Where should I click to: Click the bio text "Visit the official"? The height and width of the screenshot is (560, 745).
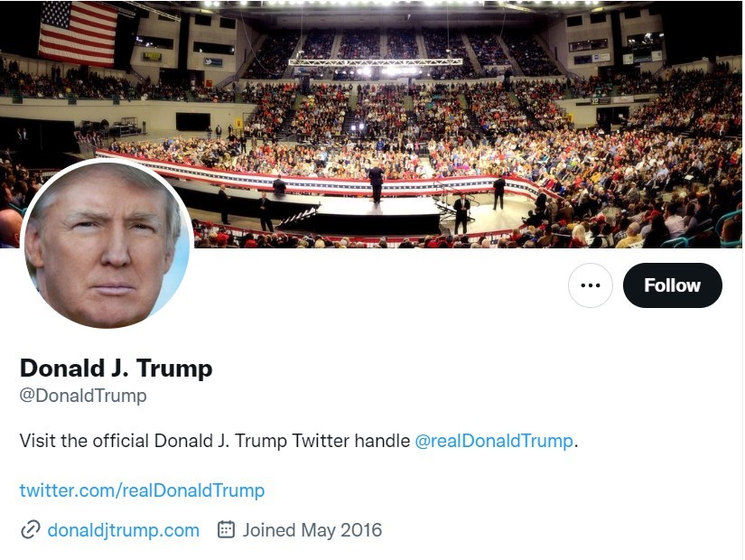pyautogui.click(x=84, y=441)
